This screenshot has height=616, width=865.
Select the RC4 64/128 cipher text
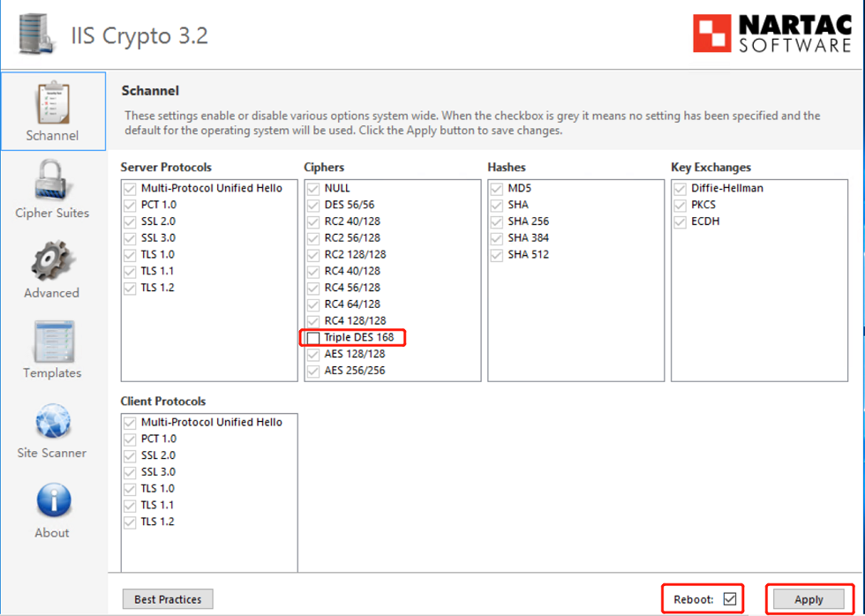click(352, 304)
